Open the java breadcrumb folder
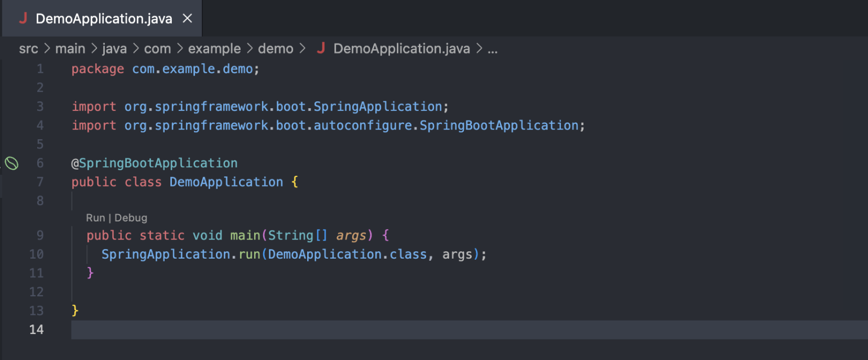The image size is (868, 360). pos(114,49)
